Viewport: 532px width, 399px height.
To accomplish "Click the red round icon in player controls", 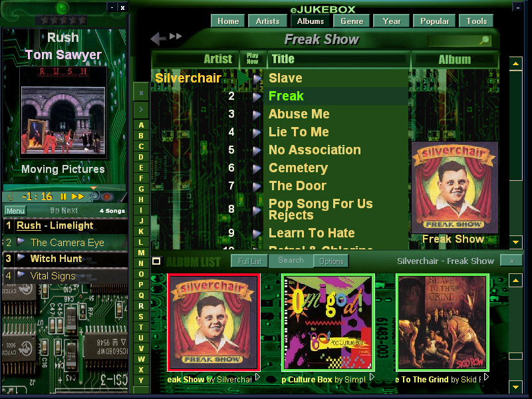I will pyautogui.click(x=107, y=196).
